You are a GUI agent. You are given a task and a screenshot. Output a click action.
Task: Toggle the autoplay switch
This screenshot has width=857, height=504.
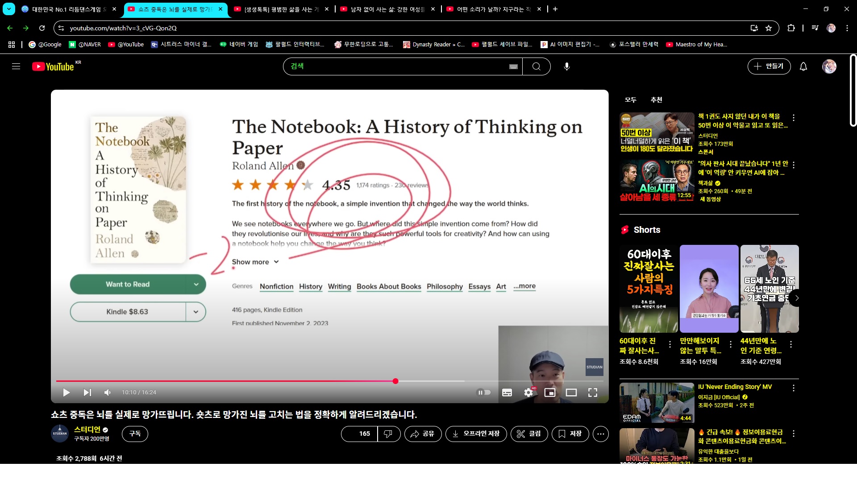tap(484, 392)
